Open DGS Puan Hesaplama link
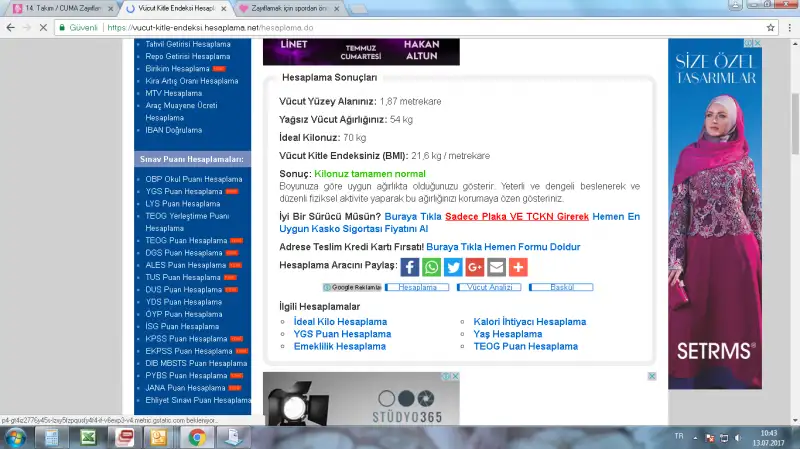Image resolution: width=800 pixels, height=449 pixels. coord(184,253)
